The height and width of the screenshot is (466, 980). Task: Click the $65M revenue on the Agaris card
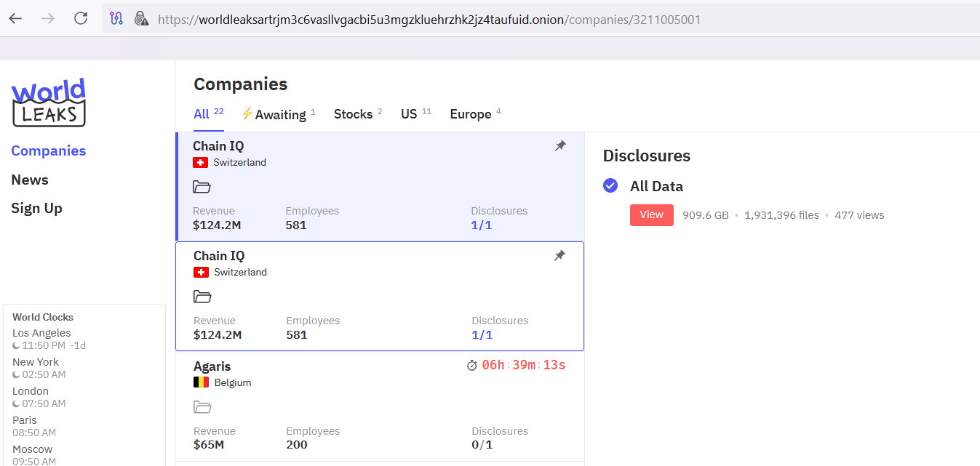(209, 445)
